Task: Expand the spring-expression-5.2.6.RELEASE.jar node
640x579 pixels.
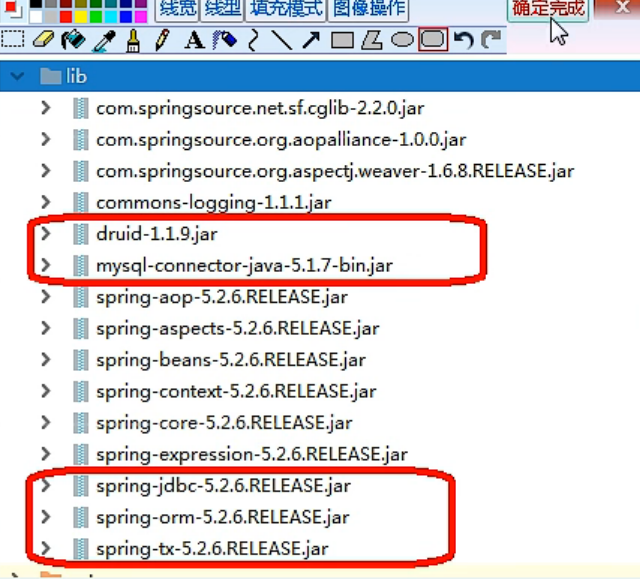Action: (46, 454)
